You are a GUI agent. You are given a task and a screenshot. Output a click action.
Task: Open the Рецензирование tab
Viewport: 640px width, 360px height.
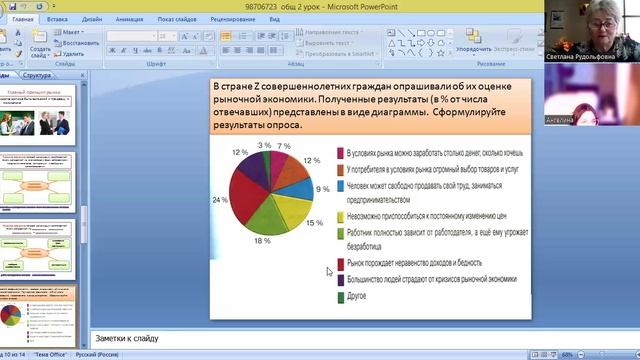tap(233, 19)
